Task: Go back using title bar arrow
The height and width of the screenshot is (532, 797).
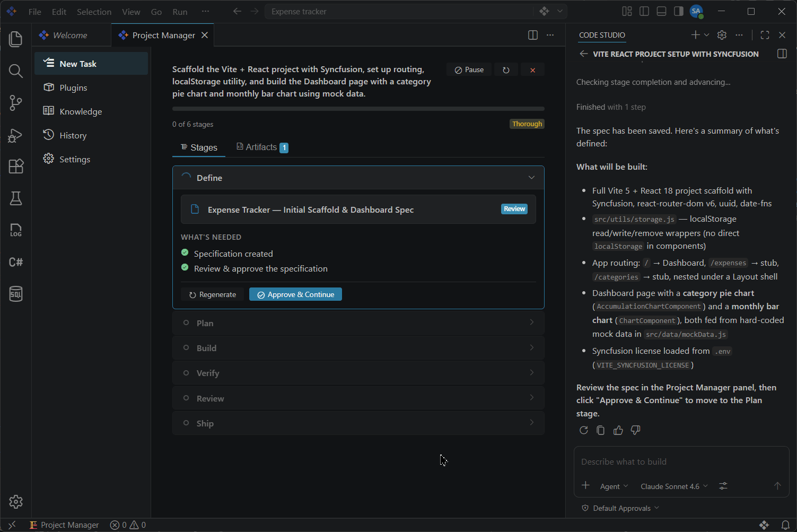Action: coord(237,11)
